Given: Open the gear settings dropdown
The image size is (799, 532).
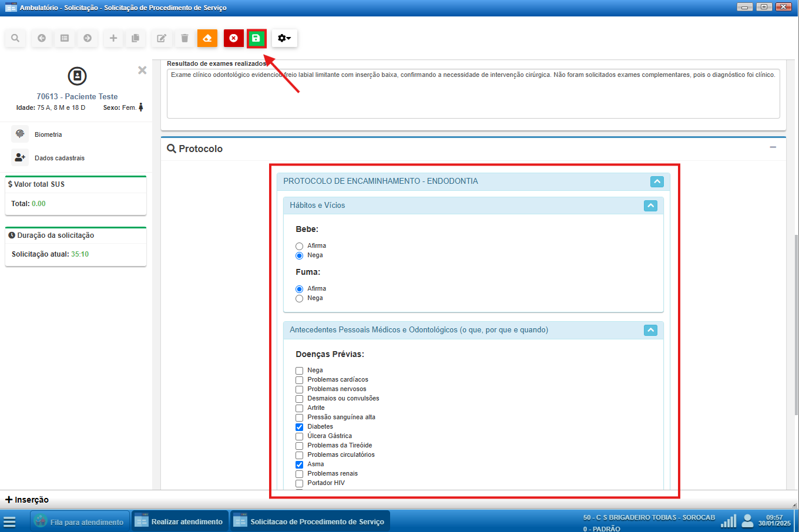Looking at the screenshot, I should pos(284,38).
